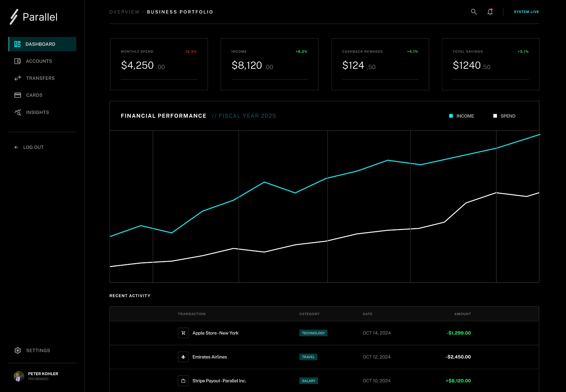Open the notification bell
Screen dimensions: 566x392
[490, 12]
